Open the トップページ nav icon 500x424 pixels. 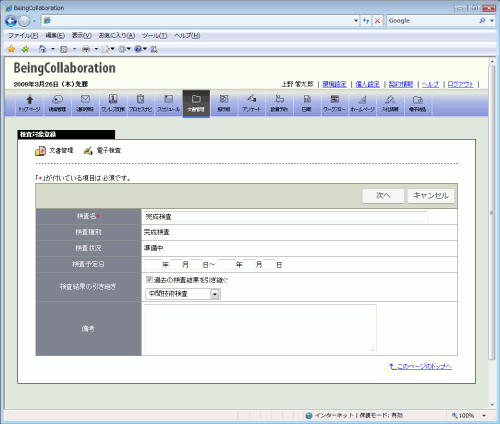pos(29,104)
